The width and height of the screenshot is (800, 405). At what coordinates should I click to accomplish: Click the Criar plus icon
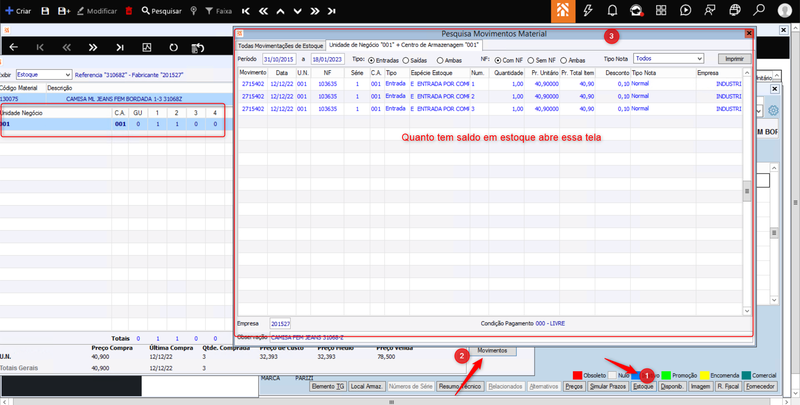point(9,11)
